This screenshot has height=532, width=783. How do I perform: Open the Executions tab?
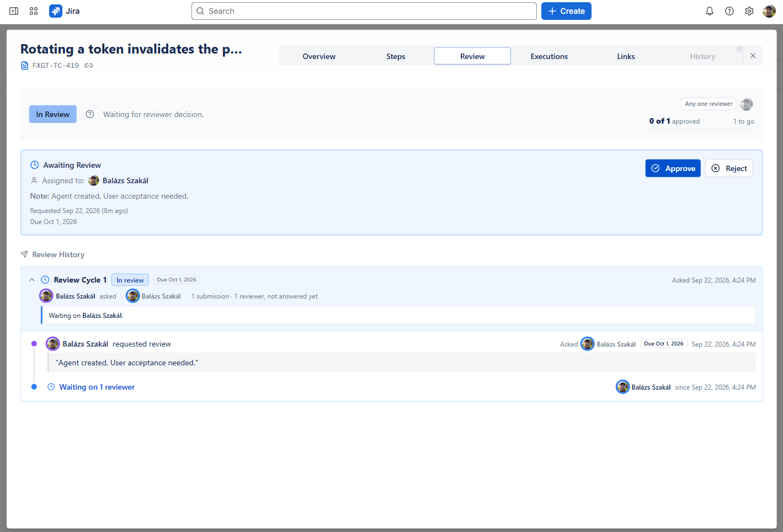[549, 56]
